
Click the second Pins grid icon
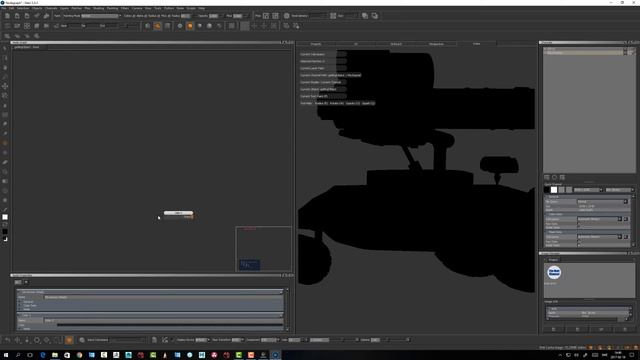point(276,16)
